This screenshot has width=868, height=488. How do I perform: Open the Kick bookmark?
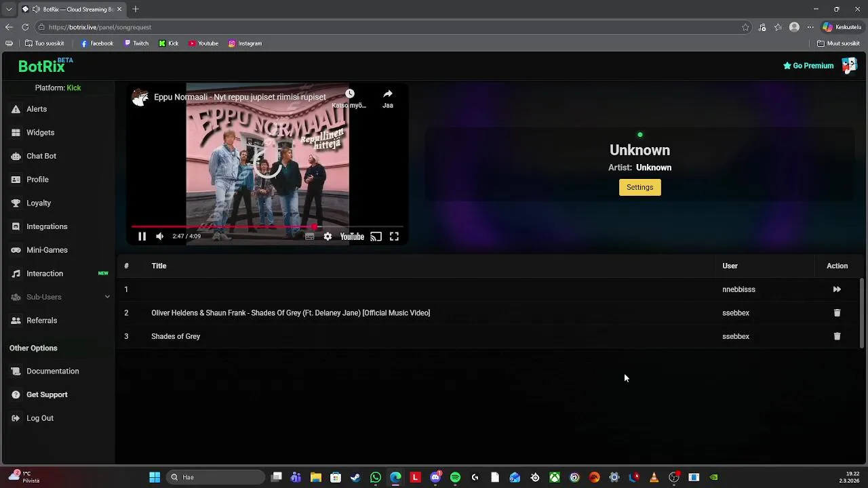click(169, 43)
